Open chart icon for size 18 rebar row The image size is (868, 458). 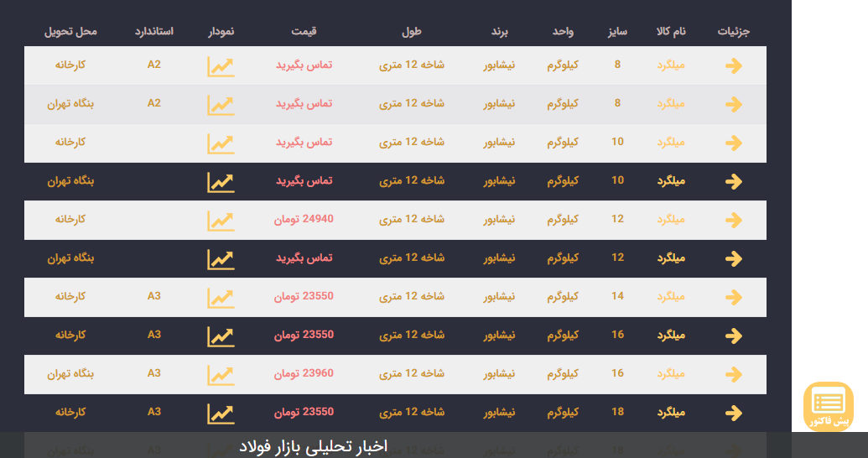click(x=221, y=413)
